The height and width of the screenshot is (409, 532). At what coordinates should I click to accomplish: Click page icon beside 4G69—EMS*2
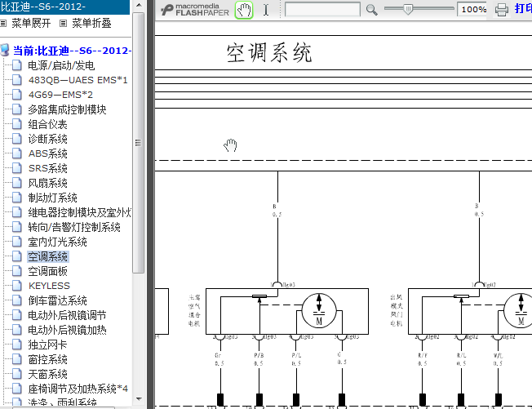pyautogui.click(x=17, y=95)
